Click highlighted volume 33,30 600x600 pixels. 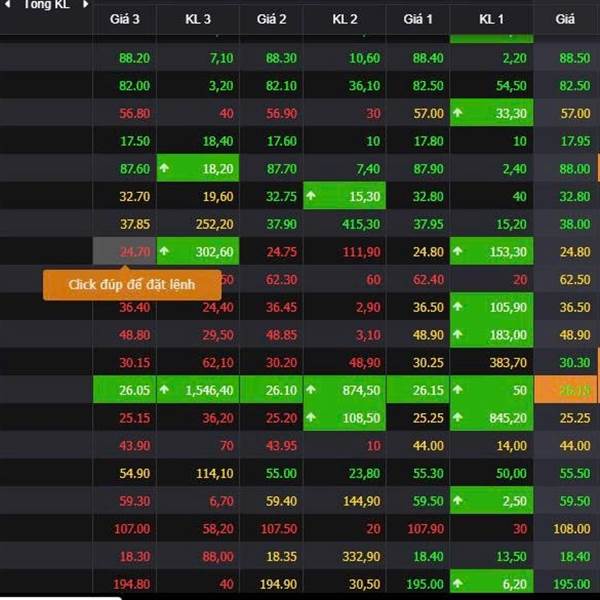pyautogui.click(x=491, y=113)
